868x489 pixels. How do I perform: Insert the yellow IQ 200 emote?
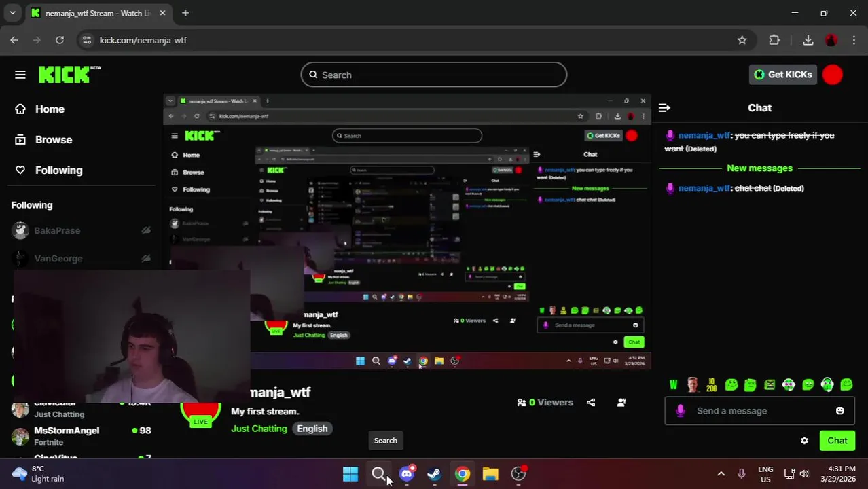click(711, 385)
